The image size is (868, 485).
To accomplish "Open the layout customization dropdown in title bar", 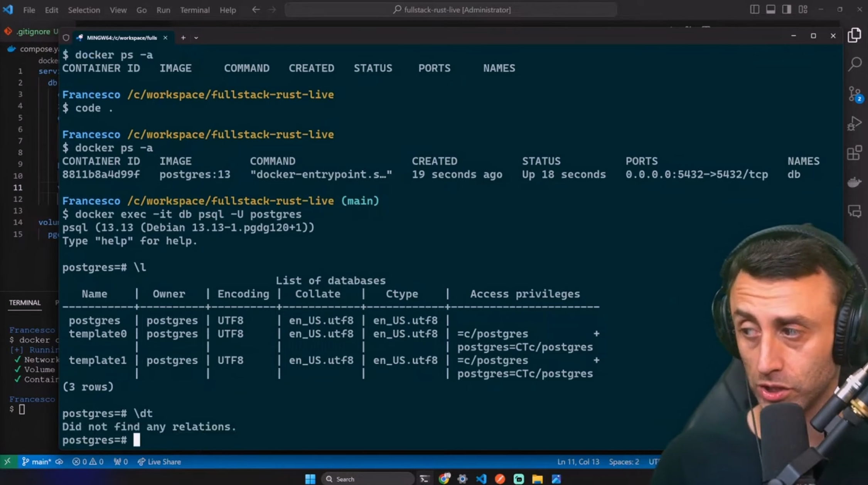I will coord(803,9).
